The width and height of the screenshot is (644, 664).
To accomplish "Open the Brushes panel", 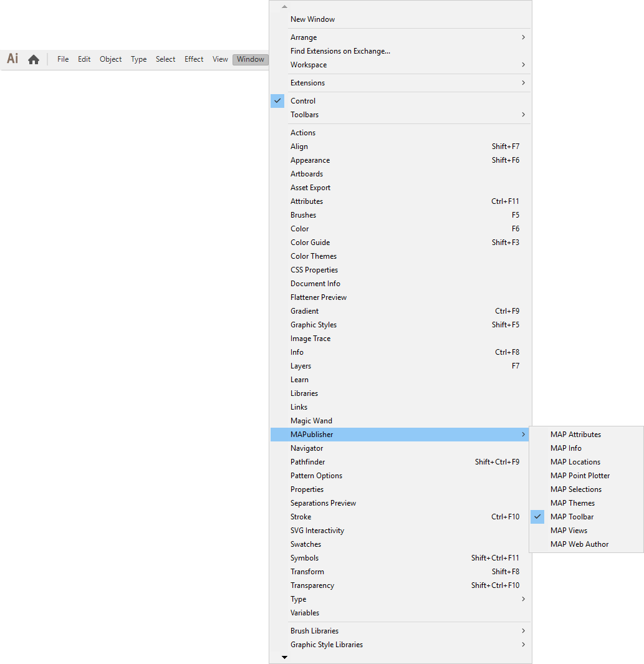I will (400, 214).
